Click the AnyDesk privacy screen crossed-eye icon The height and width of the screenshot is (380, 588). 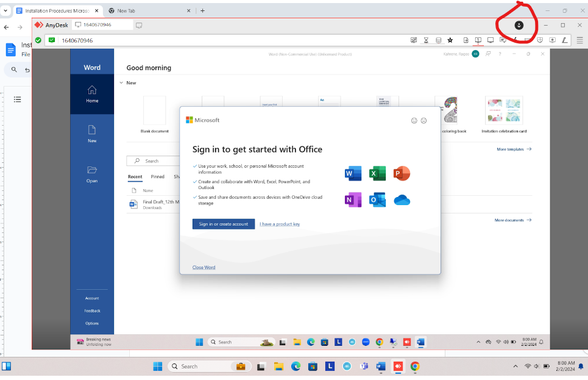point(414,40)
